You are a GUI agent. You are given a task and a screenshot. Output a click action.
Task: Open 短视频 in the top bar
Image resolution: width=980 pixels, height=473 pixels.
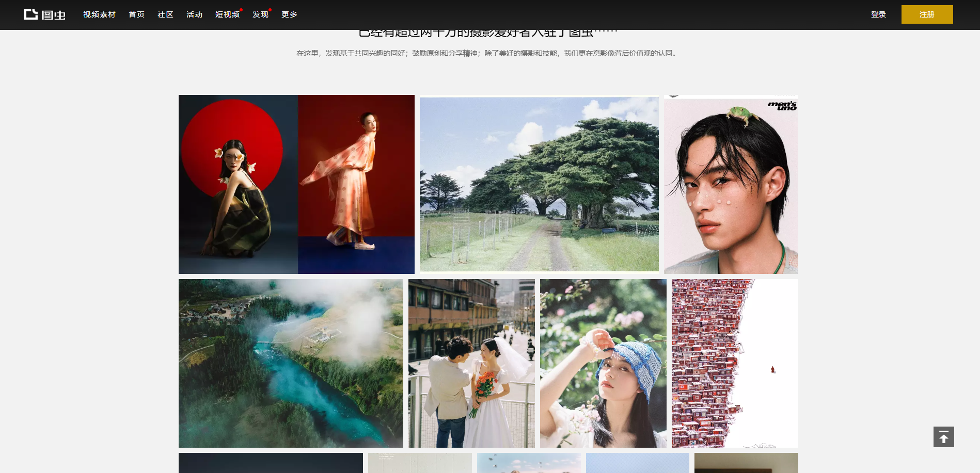tap(227, 14)
